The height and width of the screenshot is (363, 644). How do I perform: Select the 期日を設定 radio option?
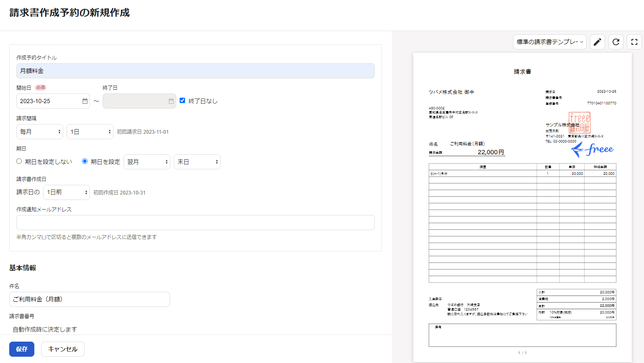pyautogui.click(x=85, y=161)
